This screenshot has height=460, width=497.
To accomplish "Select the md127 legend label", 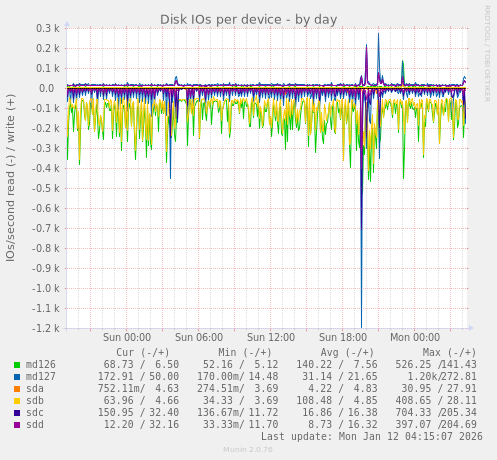I will coord(41,377).
